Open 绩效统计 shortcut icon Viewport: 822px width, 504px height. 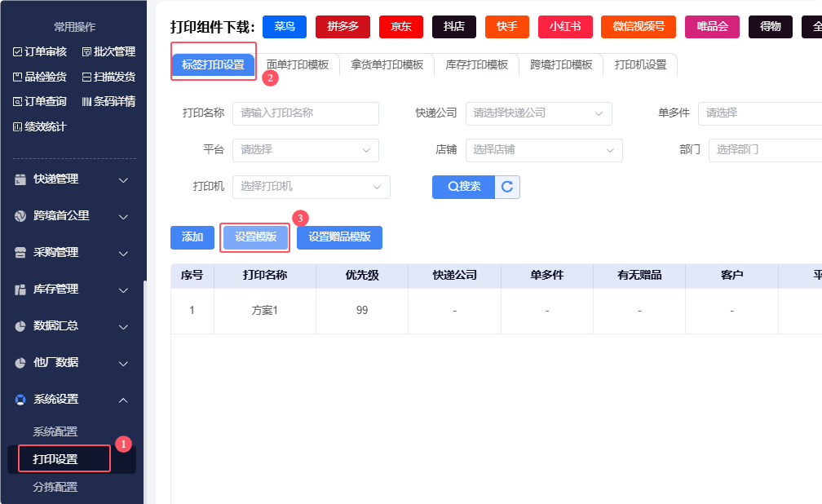pyautogui.click(x=17, y=127)
